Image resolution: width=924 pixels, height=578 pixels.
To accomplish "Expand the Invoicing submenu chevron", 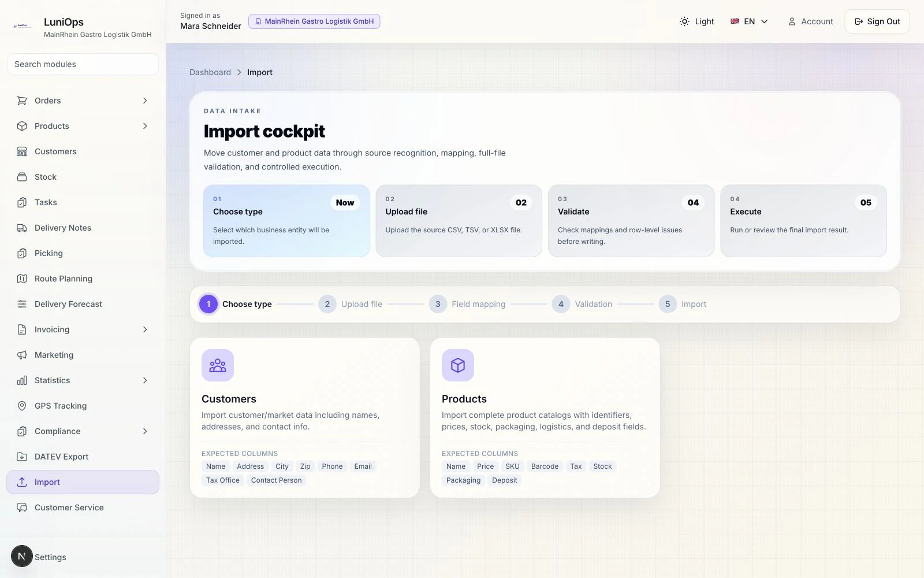I will [x=145, y=329].
